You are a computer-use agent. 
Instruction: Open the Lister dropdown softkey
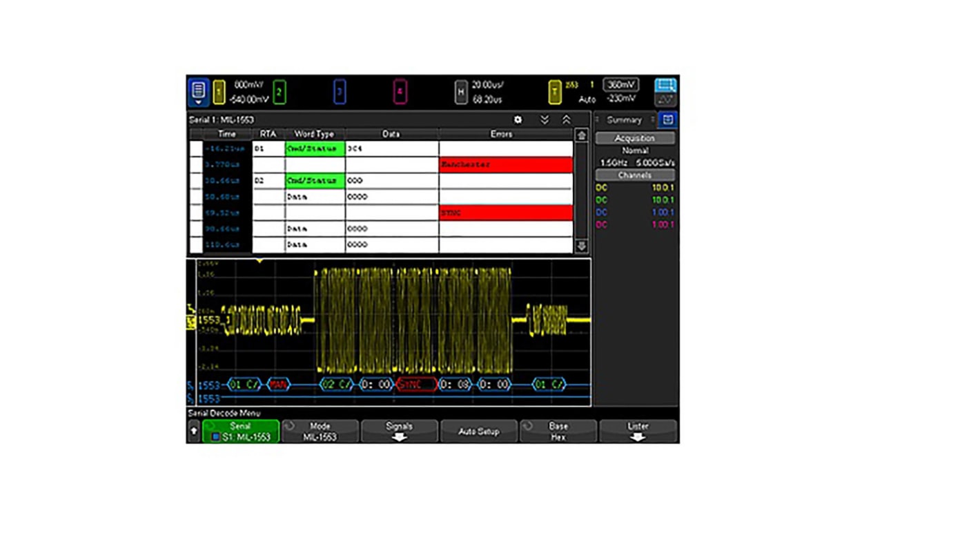point(636,431)
